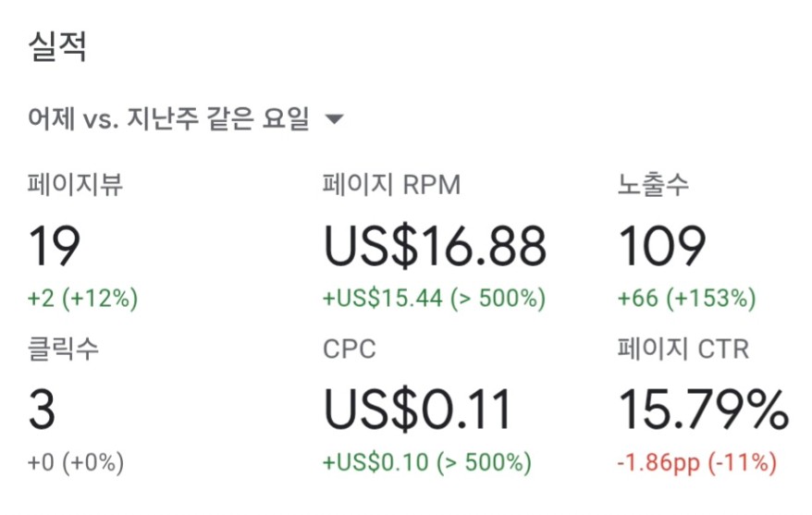The image size is (812, 515).
Task: Click the +US$15.44 (> 500%) change
Action: 434,298
